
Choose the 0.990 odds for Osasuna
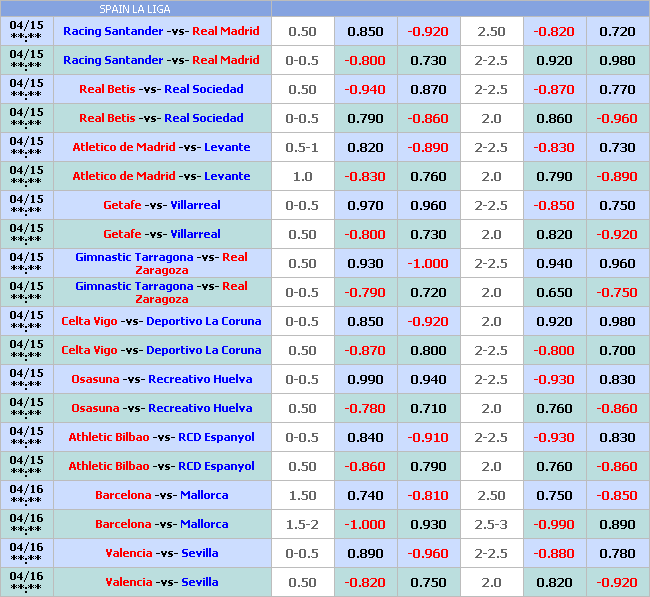pyautogui.click(x=365, y=379)
